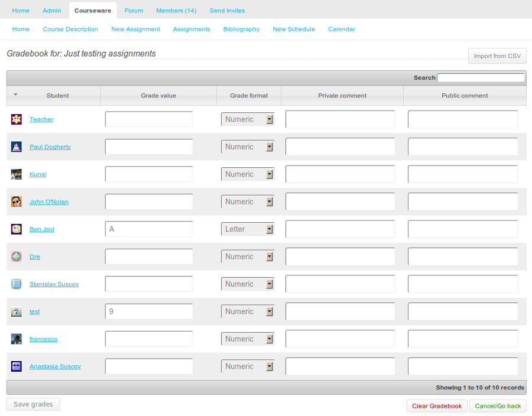Open Teacher profile link

tap(41, 119)
